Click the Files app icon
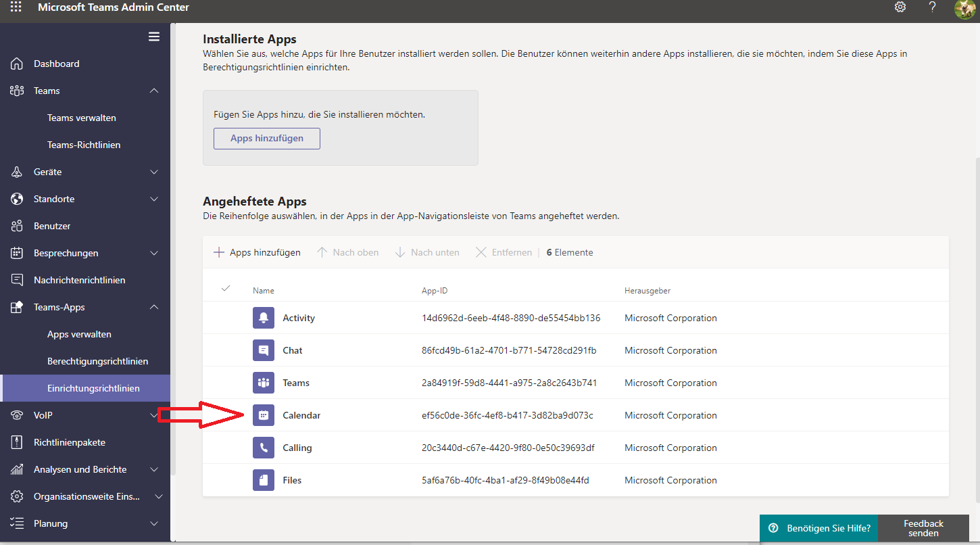 point(264,480)
